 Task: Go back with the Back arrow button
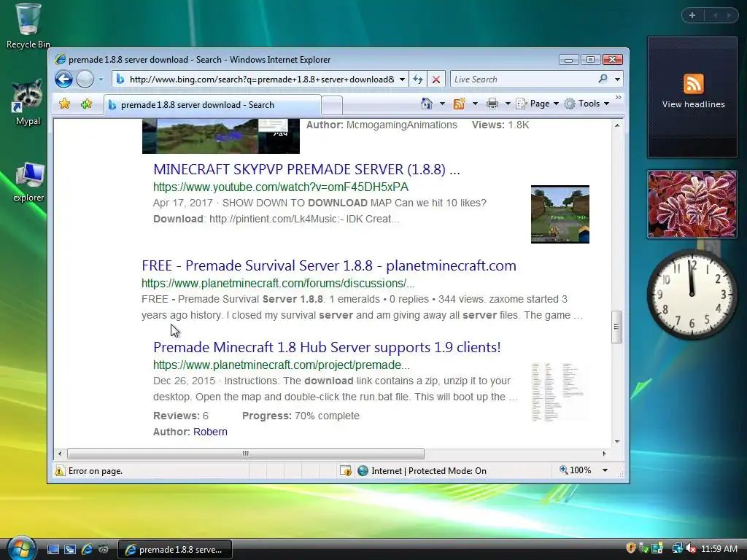(x=63, y=79)
